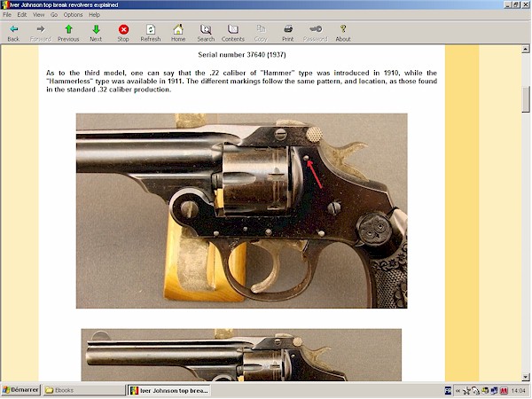Open the Options menu

click(73, 14)
